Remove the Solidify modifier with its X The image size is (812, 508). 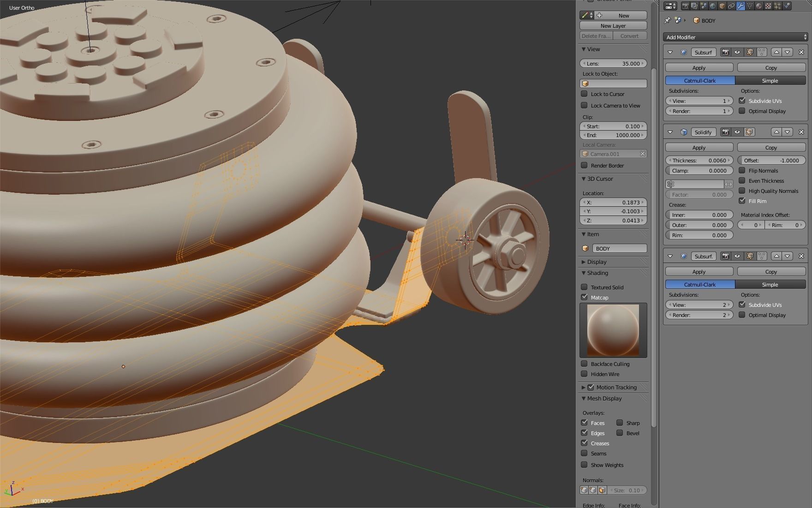tap(801, 132)
